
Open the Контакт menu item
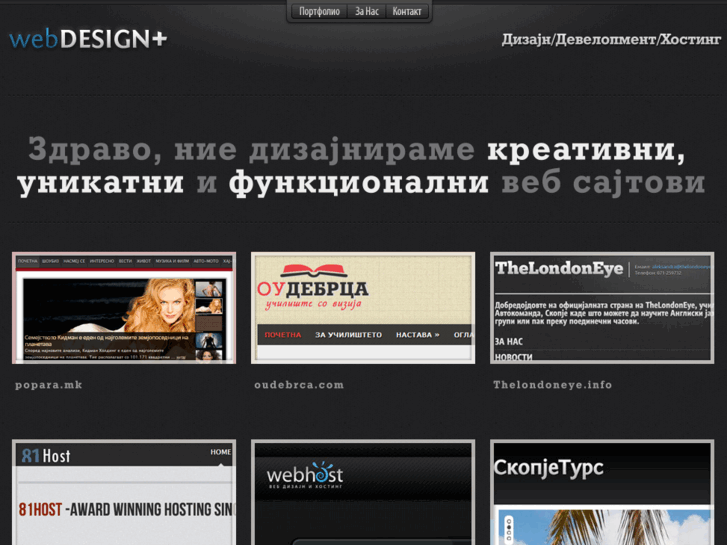pyautogui.click(x=407, y=11)
